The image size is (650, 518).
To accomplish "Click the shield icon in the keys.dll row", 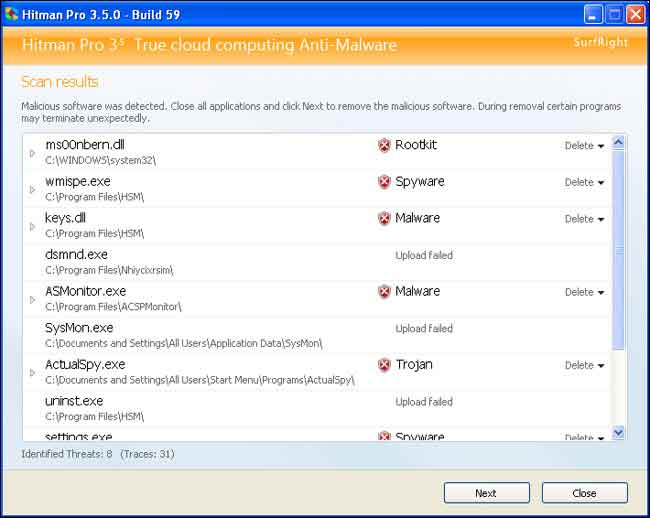I will (384, 218).
